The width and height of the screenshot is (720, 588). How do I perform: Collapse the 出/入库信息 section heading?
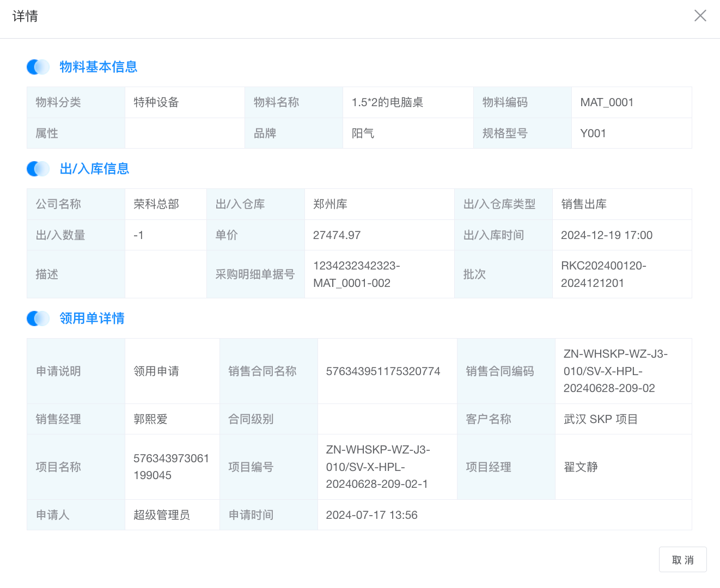[x=94, y=169]
